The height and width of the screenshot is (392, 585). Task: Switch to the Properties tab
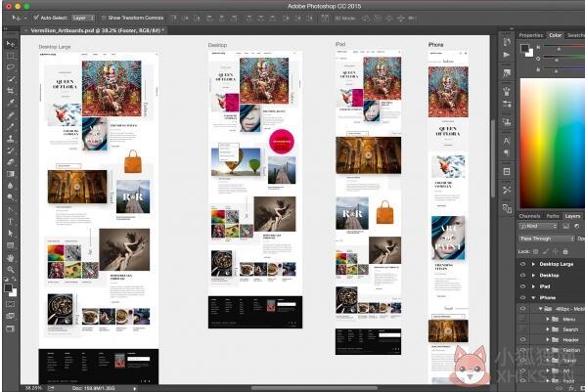(531, 35)
